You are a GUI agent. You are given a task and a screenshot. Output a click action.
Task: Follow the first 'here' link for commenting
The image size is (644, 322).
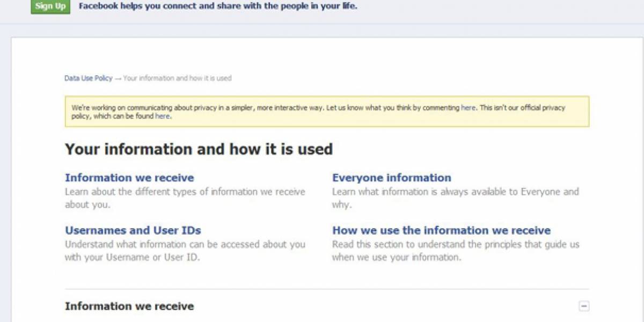(468, 108)
